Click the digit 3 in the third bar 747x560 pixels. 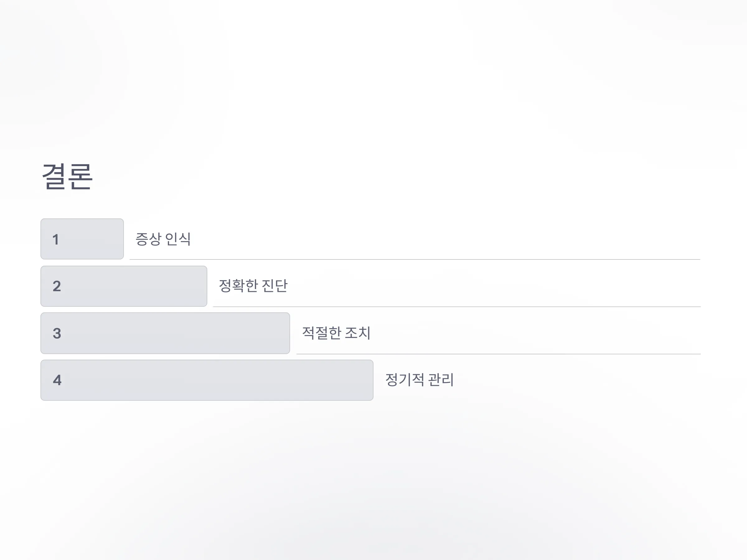tap(57, 334)
